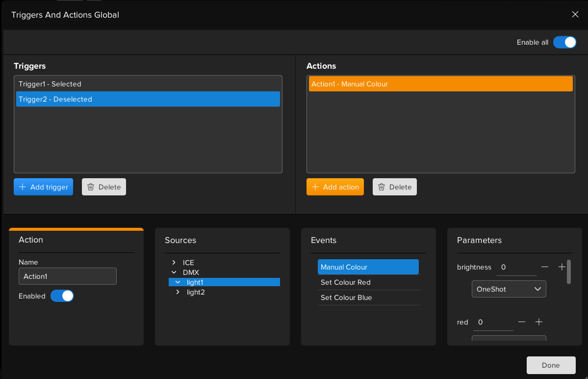Click the plus icon on Add trigger
This screenshot has height=379, width=588.
click(22, 187)
